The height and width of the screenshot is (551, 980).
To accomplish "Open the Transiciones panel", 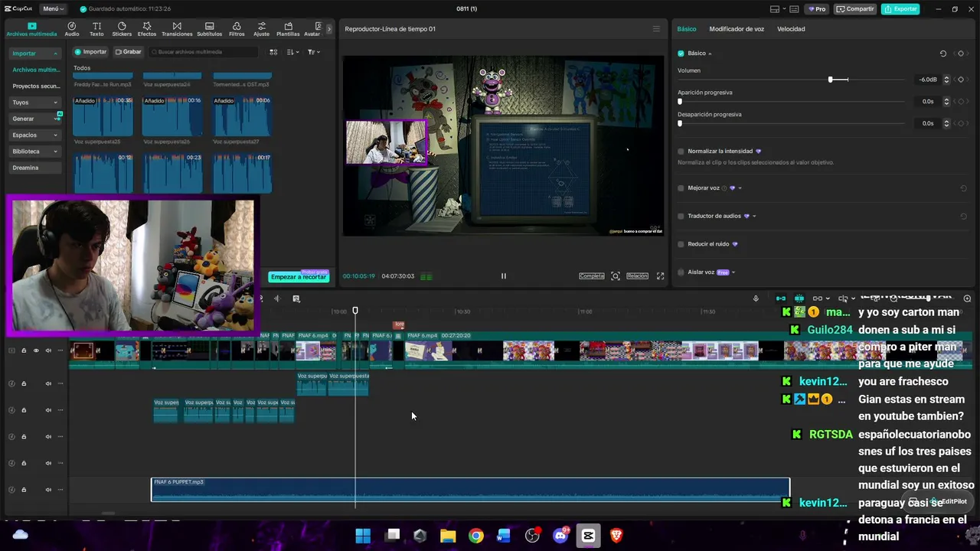I will [x=177, y=29].
